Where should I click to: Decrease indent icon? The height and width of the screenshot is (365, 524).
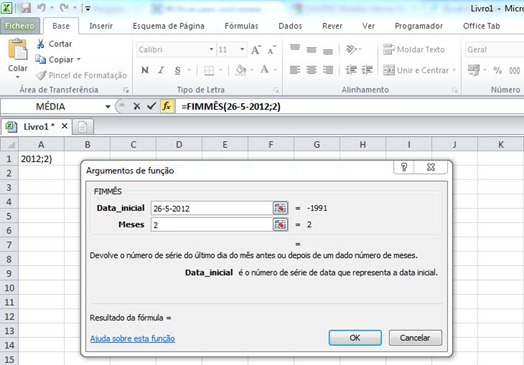point(351,70)
